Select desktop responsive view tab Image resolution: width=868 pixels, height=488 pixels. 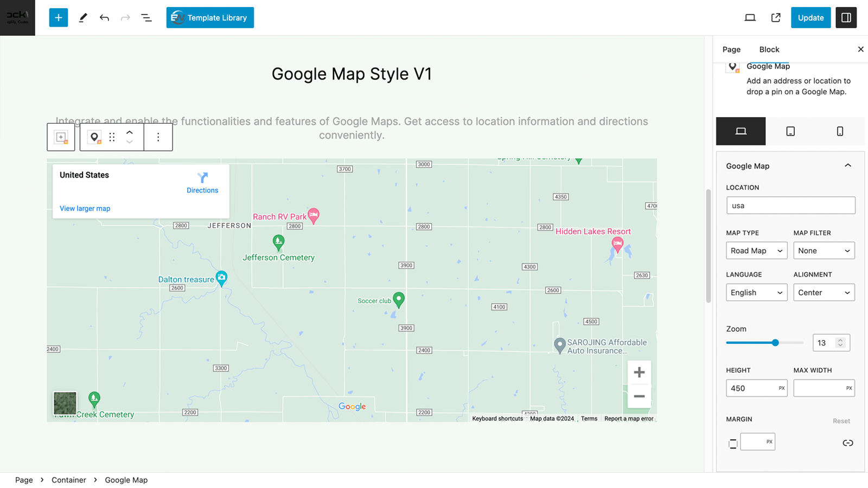tap(741, 131)
